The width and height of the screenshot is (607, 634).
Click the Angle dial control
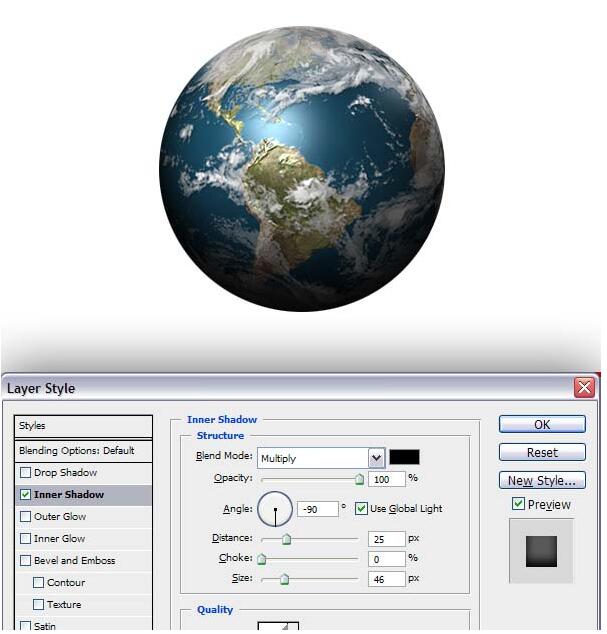(275, 509)
